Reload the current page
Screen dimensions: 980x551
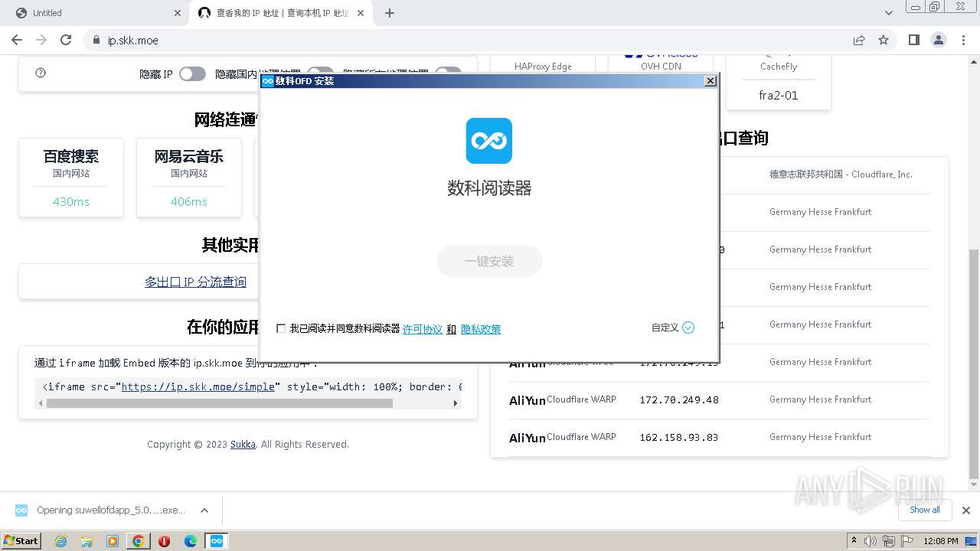pos(66,40)
